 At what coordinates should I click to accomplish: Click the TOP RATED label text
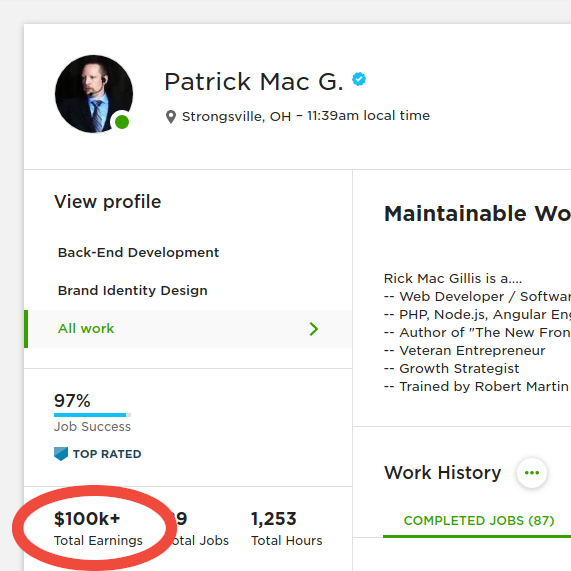tap(107, 454)
